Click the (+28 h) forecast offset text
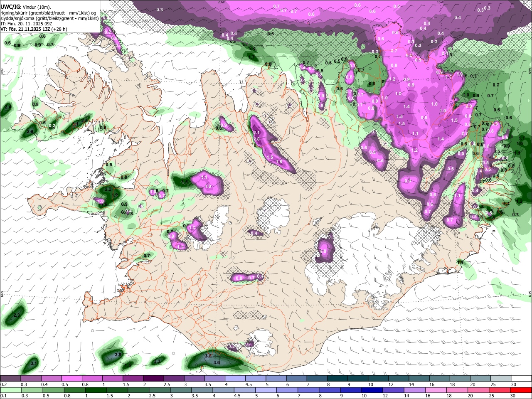 [x=60, y=29]
